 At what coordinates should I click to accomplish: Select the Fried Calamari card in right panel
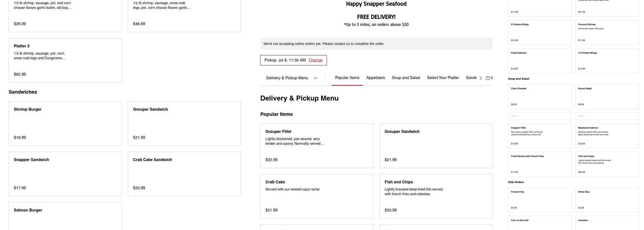[x=540, y=61]
